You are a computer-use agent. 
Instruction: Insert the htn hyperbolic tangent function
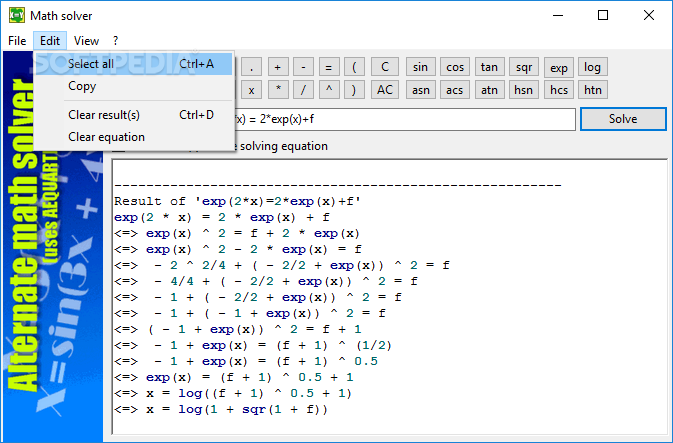[x=593, y=90]
